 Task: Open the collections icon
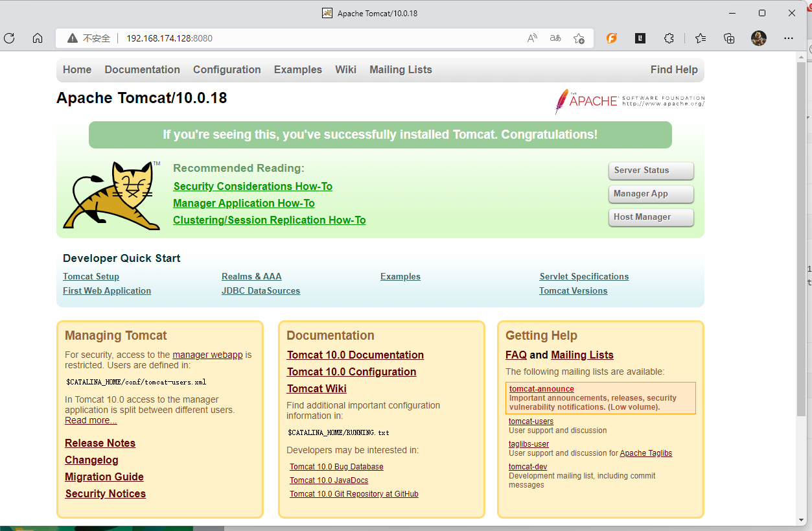coord(729,38)
